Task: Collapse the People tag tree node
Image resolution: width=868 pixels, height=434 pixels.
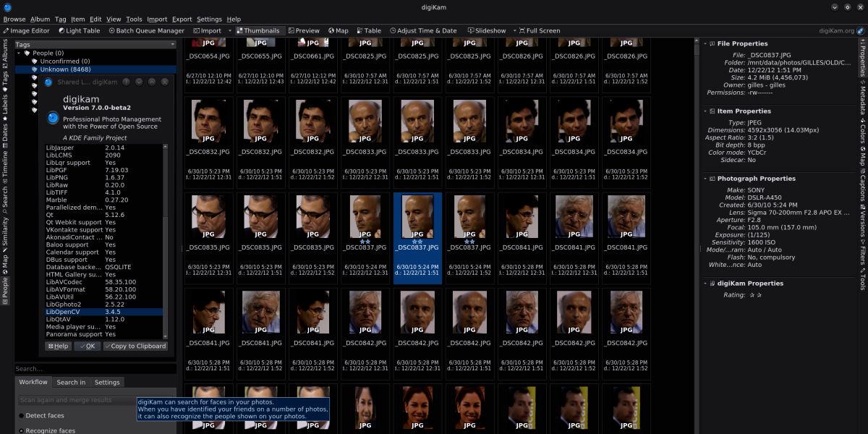Action: coord(19,54)
